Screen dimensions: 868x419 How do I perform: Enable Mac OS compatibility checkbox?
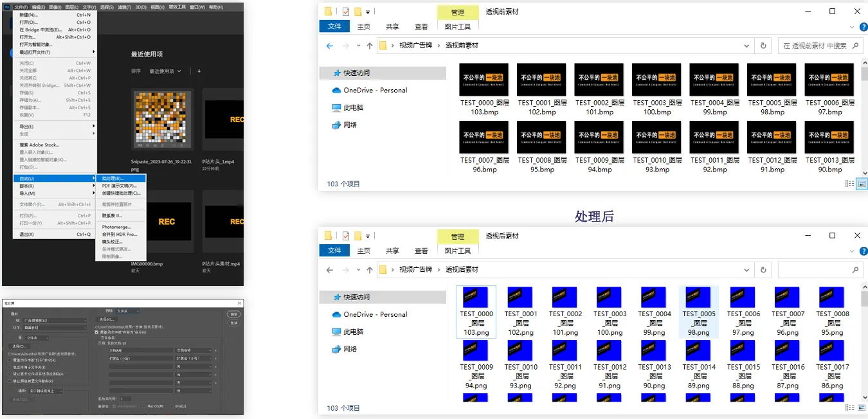point(144,406)
